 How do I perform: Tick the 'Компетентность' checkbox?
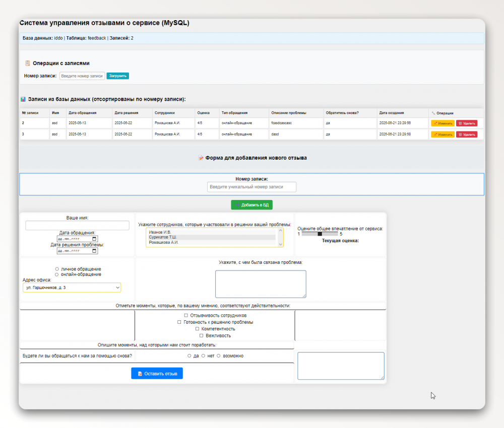click(197, 329)
